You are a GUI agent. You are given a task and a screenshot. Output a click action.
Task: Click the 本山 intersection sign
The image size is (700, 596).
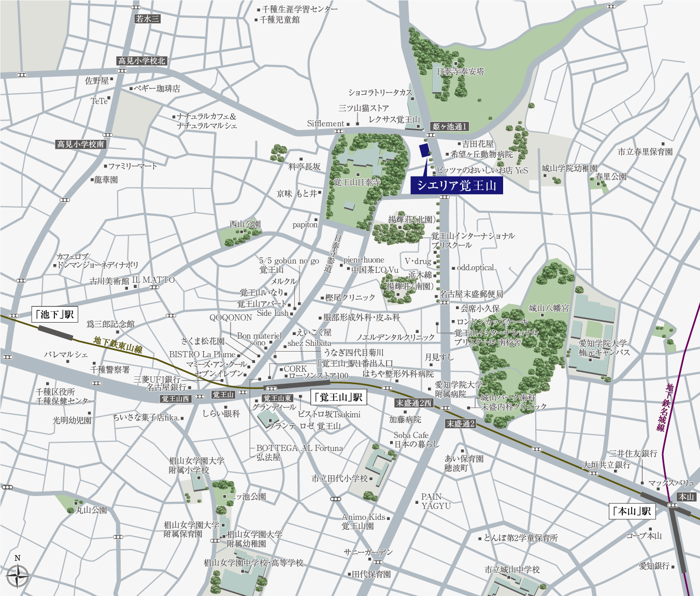click(686, 497)
